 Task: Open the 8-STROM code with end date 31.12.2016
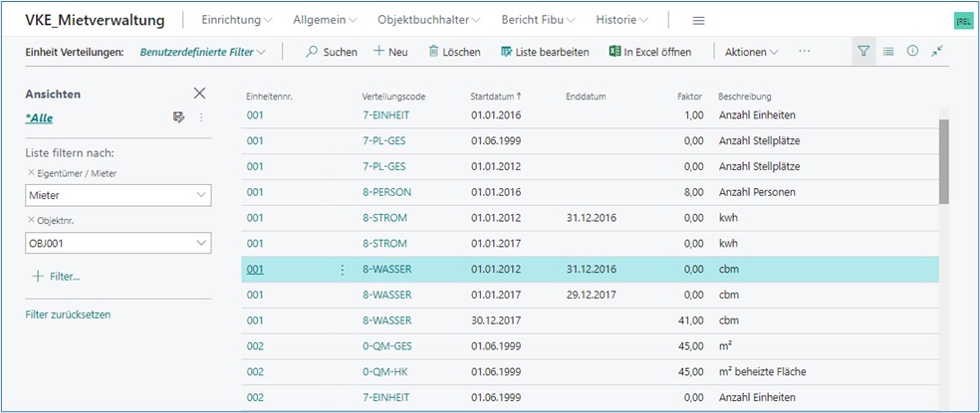point(384,217)
